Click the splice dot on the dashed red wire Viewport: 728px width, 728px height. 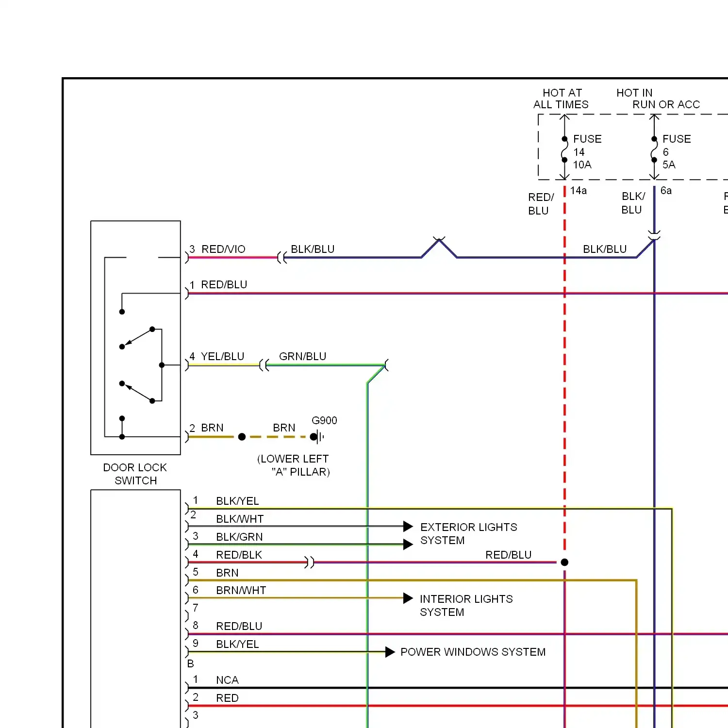[x=564, y=562]
